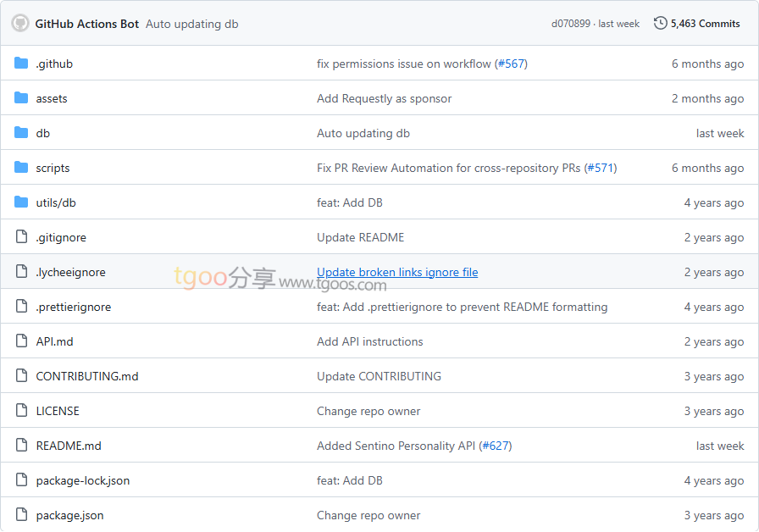Open the API.md file
The image size is (759, 532).
[55, 341]
